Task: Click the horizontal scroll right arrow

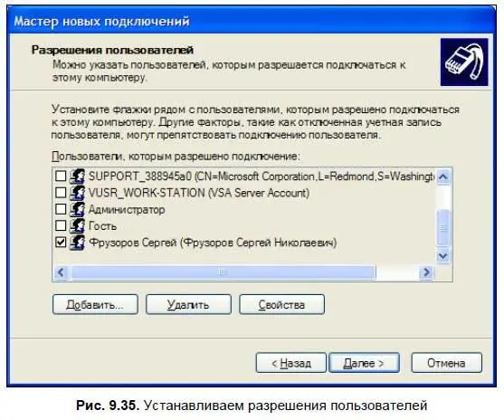Action: (x=426, y=272)
